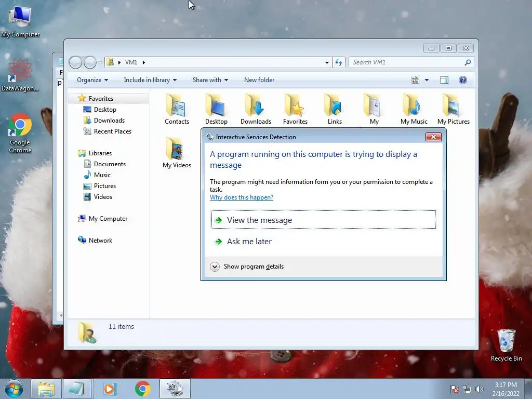Click Show desktop button at taskbar end
The height and width of the screenshot is (399, 532).
529,389
